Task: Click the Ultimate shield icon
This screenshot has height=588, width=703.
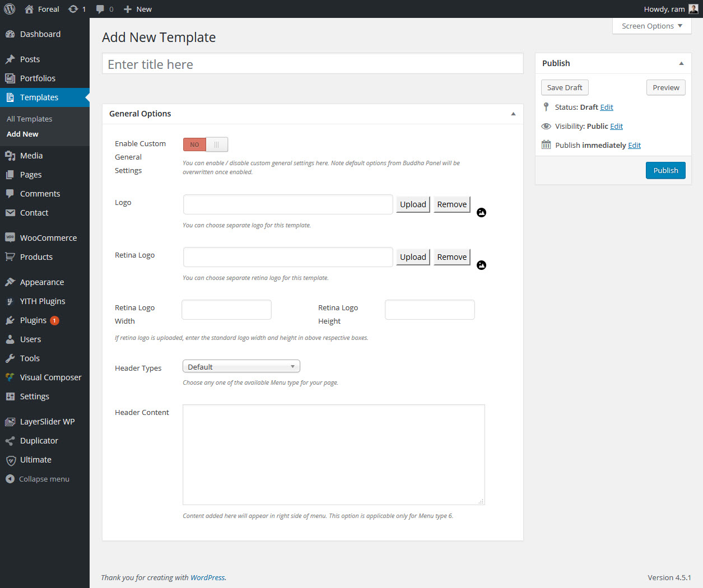Action: coord(10,460)
